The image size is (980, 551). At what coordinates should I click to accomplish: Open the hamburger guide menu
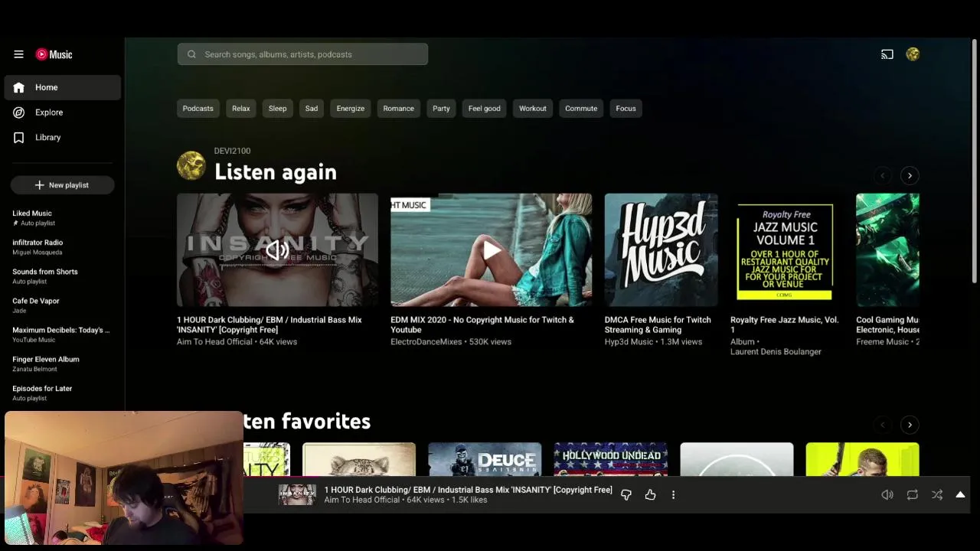point(18,54)
